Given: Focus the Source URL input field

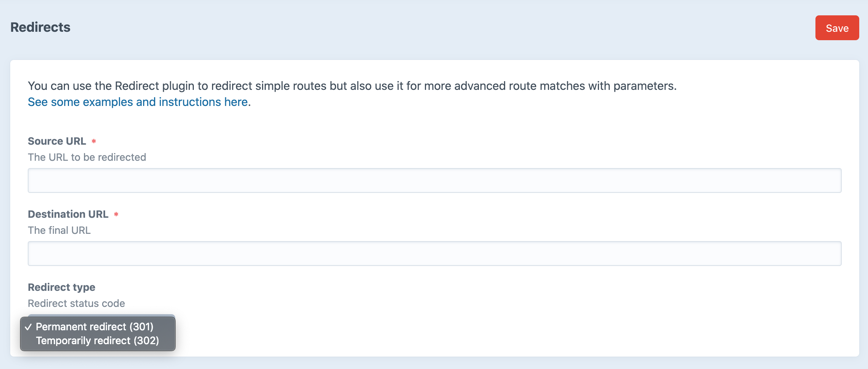Looking at the screenshot, I should pyautogui.click(x=434, y=180).
